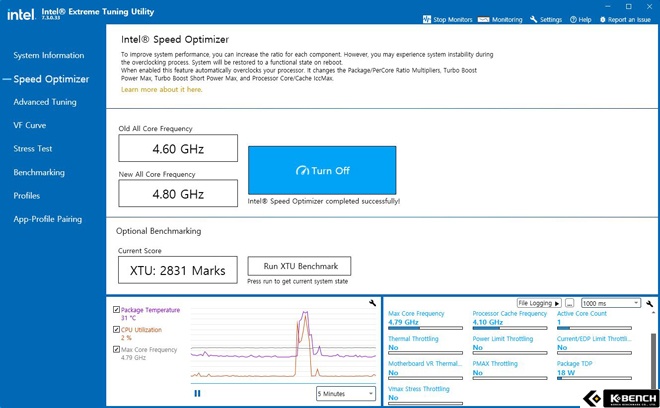Open the Monitoring view from toolbar

pyautogui.click(x=500, y=19)
